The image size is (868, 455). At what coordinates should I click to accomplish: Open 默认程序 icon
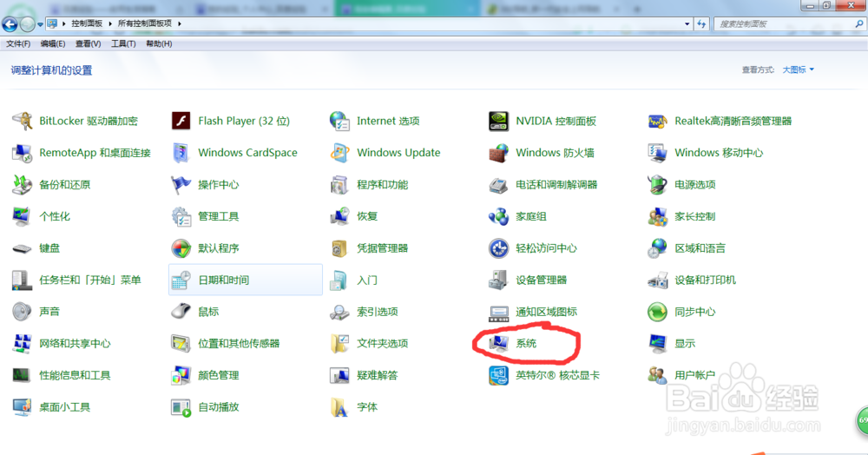point(181,248)
